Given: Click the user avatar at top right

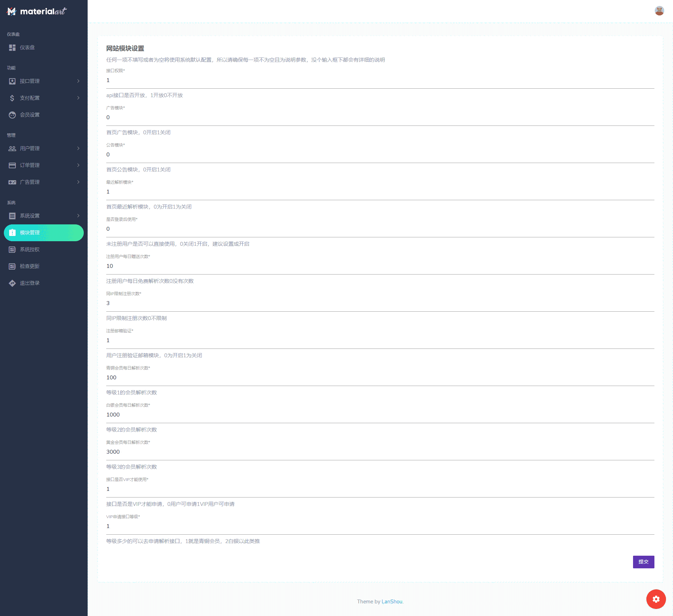Looking at the screenshot, I should point(659,11).
